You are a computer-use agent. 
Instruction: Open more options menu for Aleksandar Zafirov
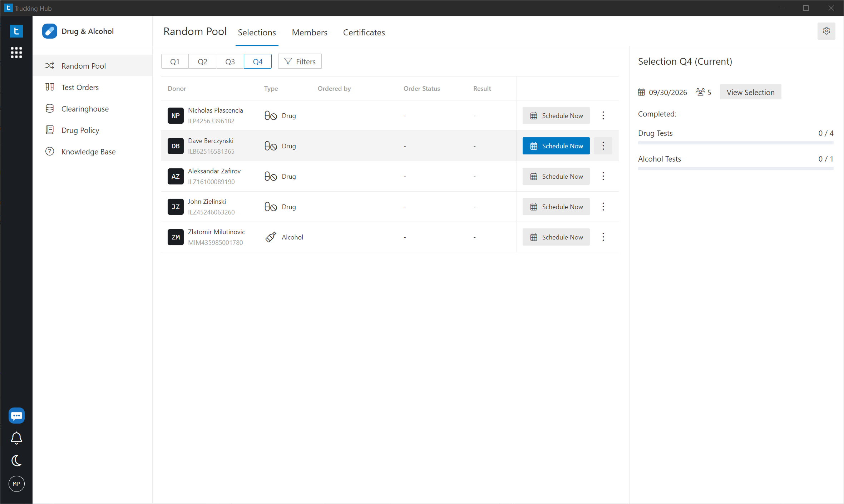(603, 176)
